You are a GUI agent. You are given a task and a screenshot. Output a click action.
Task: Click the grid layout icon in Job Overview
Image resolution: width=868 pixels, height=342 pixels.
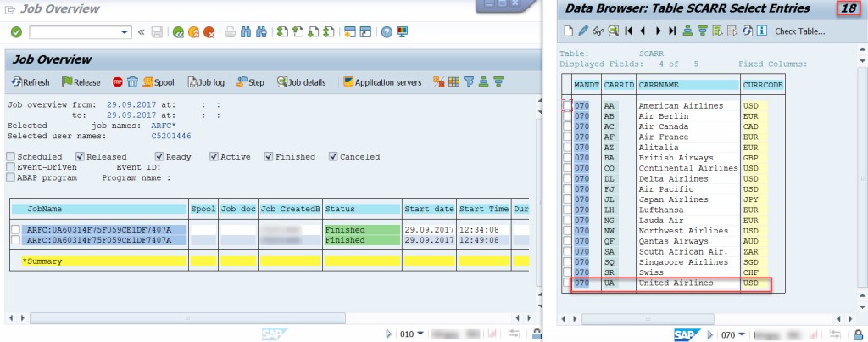[454, 82]
